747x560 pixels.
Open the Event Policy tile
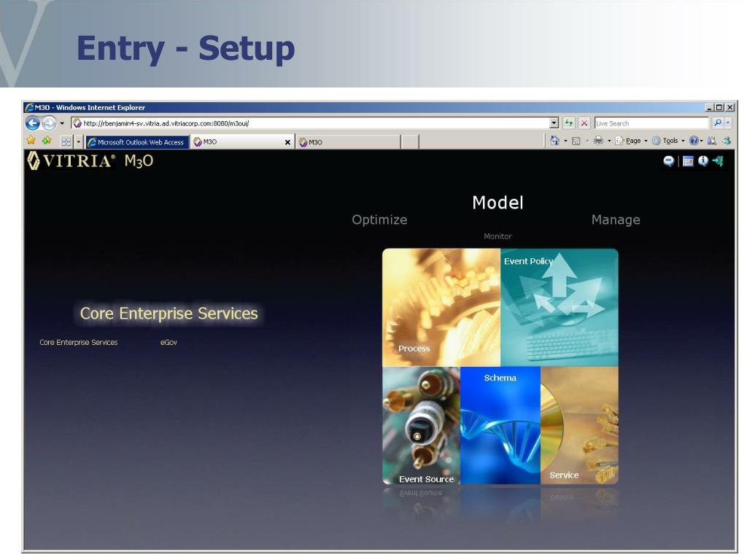pyautogui.click(x=560, y=307)
